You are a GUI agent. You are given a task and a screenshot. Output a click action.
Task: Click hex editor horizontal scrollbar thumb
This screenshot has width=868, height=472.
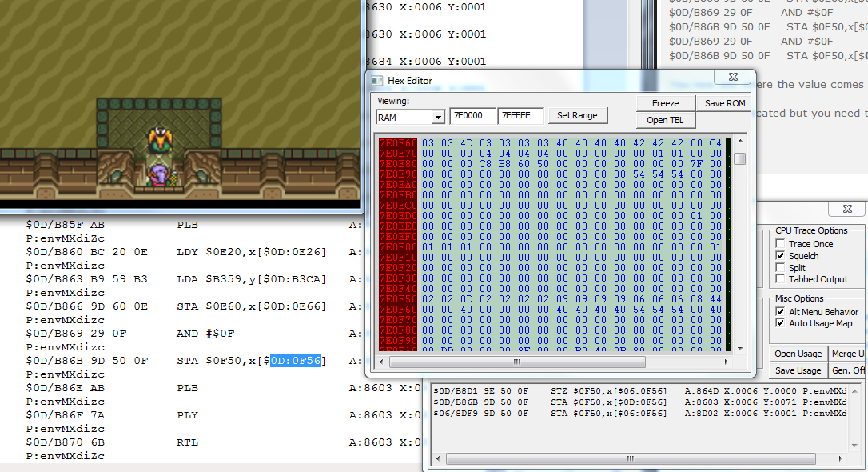pyautogui.click(x=517, y=362)
